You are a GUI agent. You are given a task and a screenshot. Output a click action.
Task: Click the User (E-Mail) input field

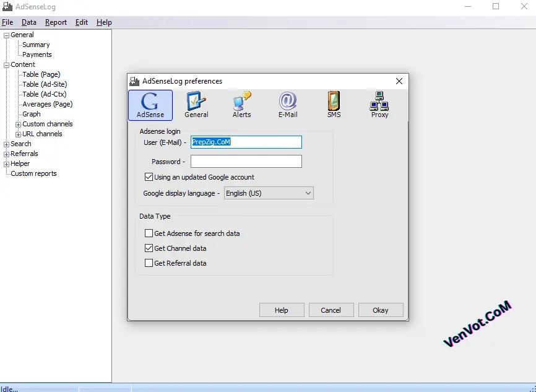pos(246,142)
